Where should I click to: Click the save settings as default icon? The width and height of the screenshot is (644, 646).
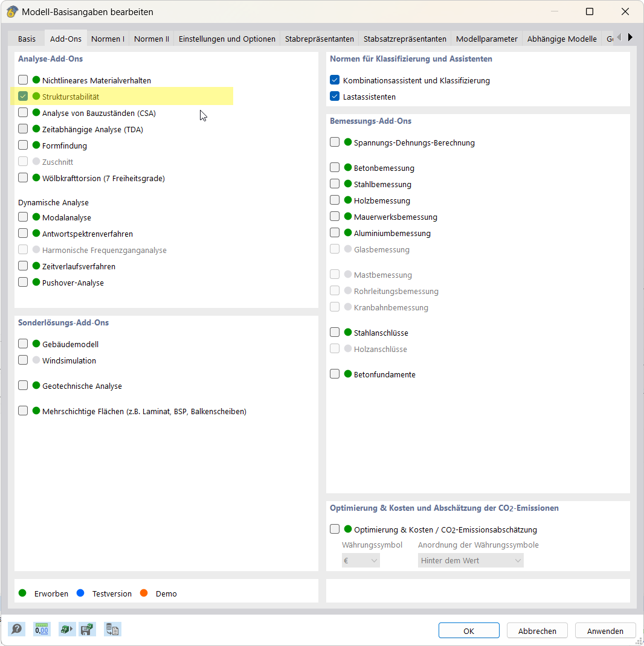click(x=88, y=629)
